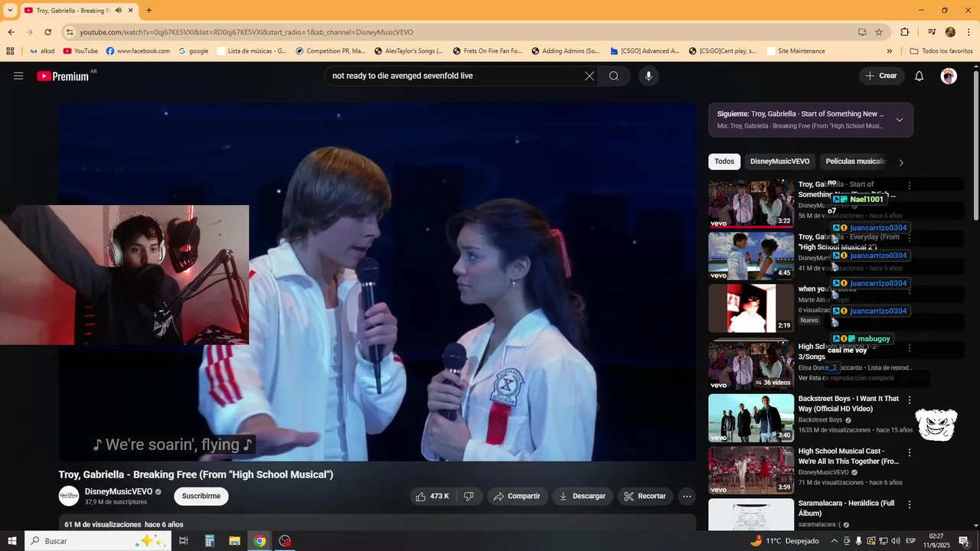This screenshot has width=980, height=551.
Task: Go back in Chrome
Action: (x=11, y=32)
